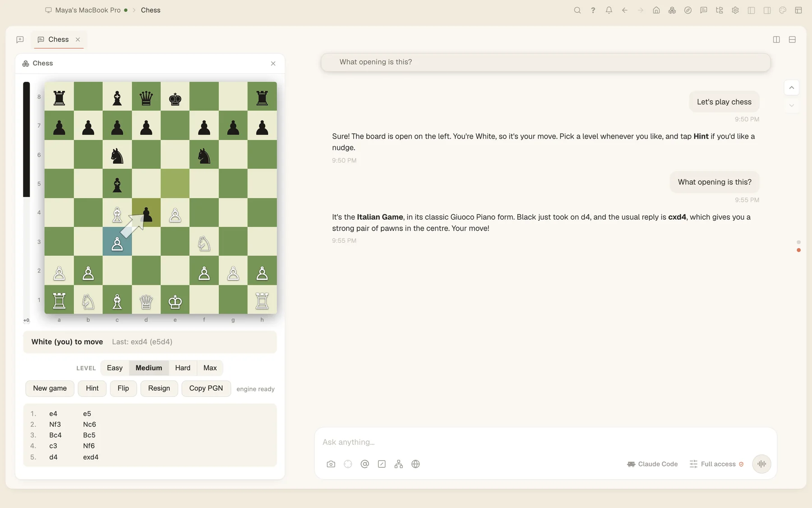Image resolution: width=812 pixels, height=508 pixels.
Task: Set level to Easy
Action: (x=115, y=368)
